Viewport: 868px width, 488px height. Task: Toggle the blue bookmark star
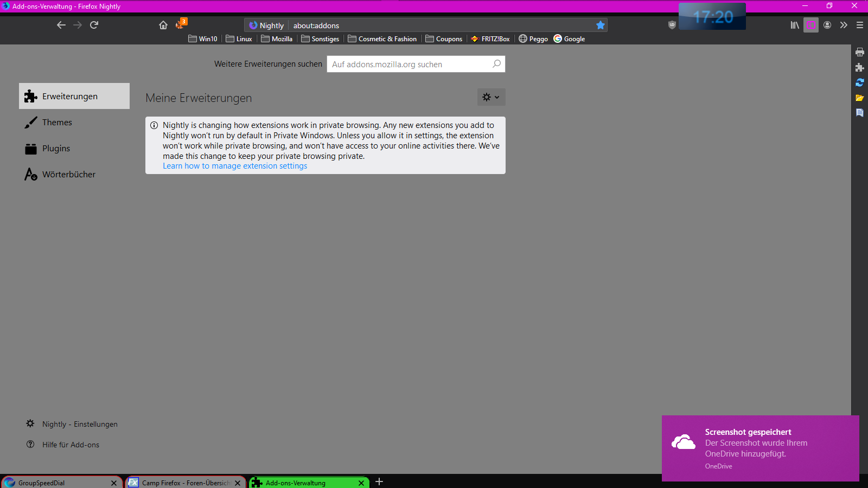pos(601,25)
